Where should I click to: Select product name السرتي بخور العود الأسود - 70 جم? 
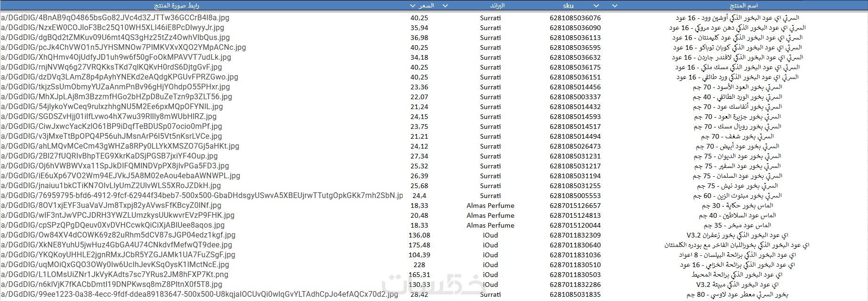pyautogui.click(x=737, y=87)
